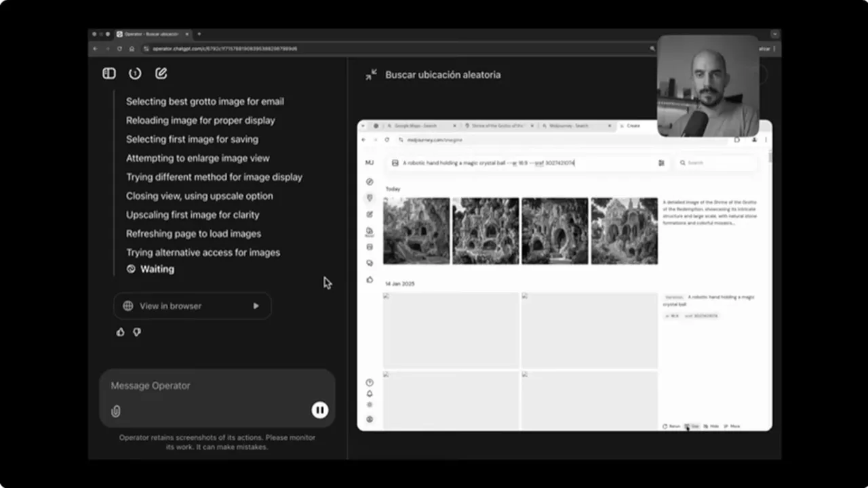
Task: Click the 'Upscaling first image for clarity' step
Action: coord(193,215)
